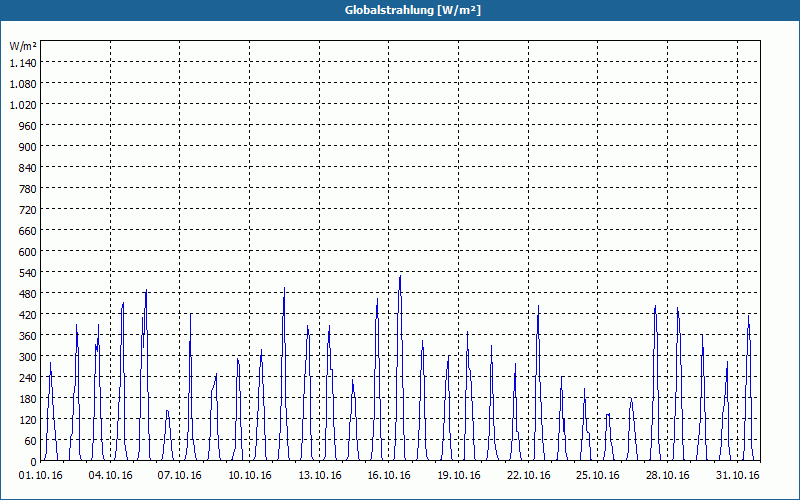
Task: Click the 480 y-axis value
Action: coord(28,293)
